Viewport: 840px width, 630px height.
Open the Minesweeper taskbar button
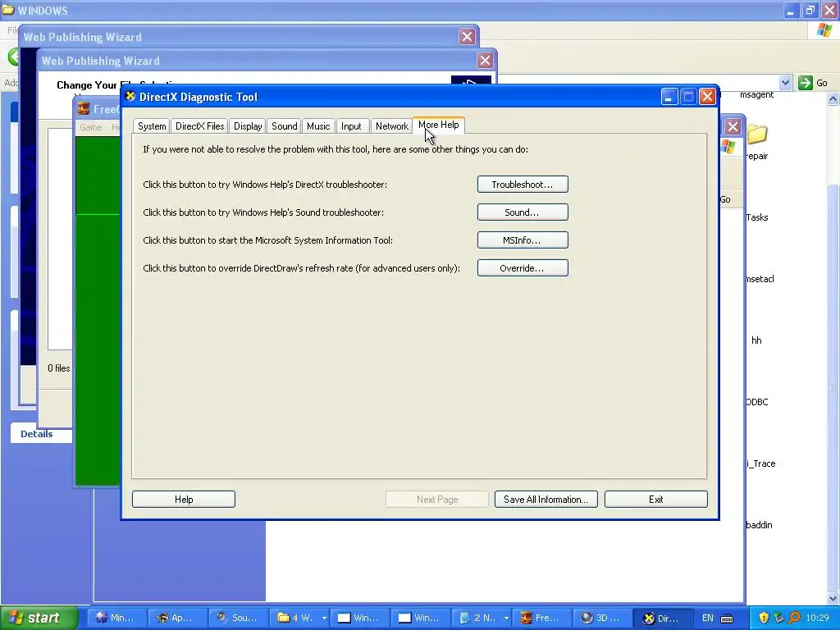tap(115, 618)
